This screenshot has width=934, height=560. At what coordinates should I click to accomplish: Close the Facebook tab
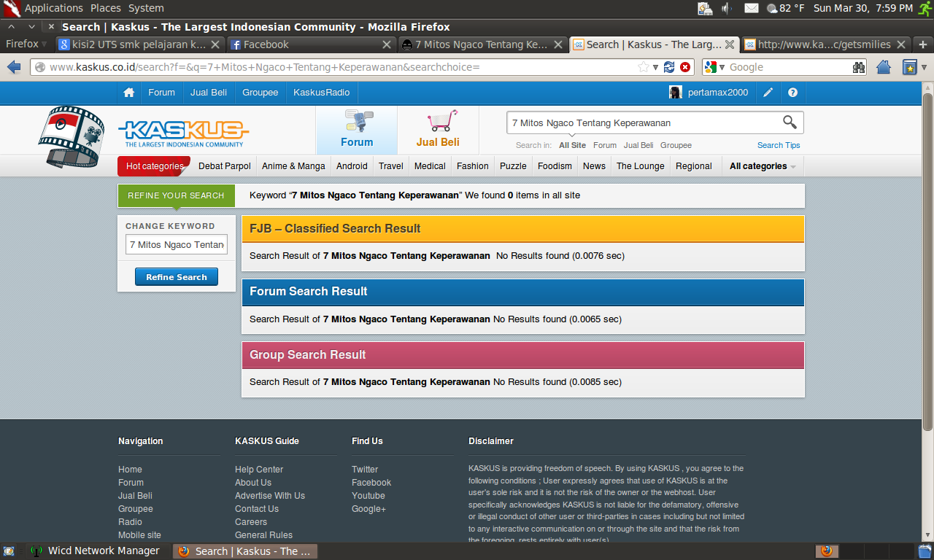388,44
